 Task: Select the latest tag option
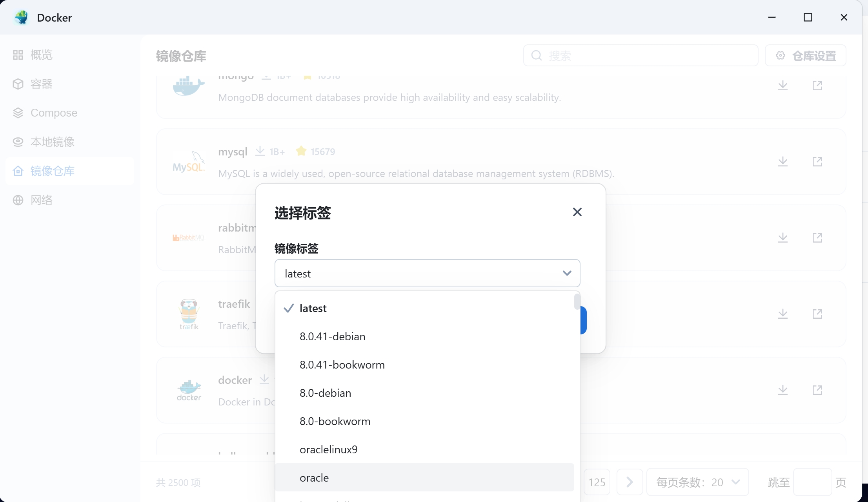tap(424, 308)
